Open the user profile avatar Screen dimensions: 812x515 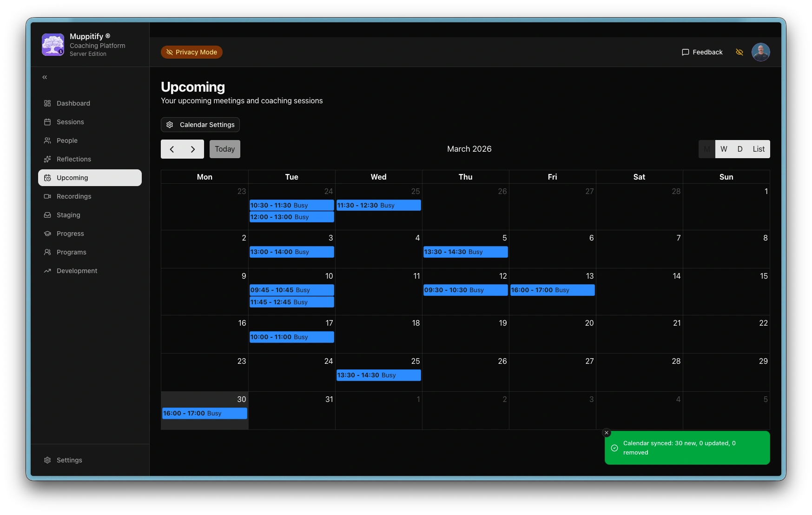[x=760, y=52]
